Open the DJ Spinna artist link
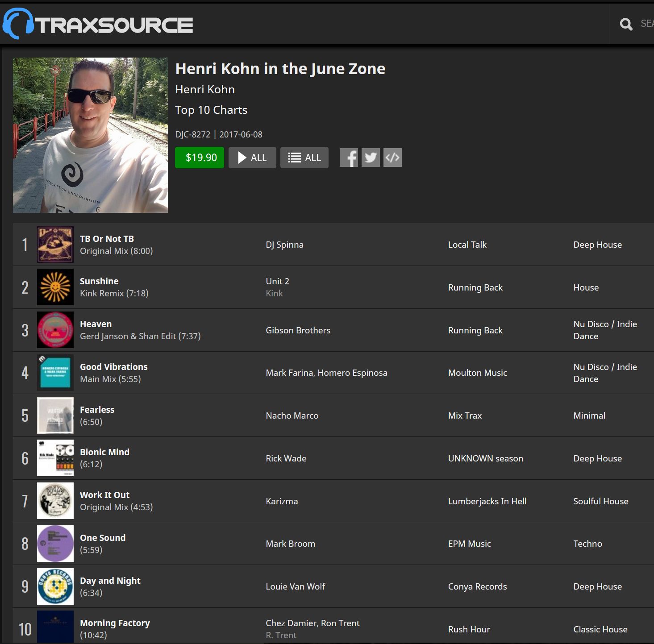The width and height of the screenshot is (654, 644). [x=284, y=245]
